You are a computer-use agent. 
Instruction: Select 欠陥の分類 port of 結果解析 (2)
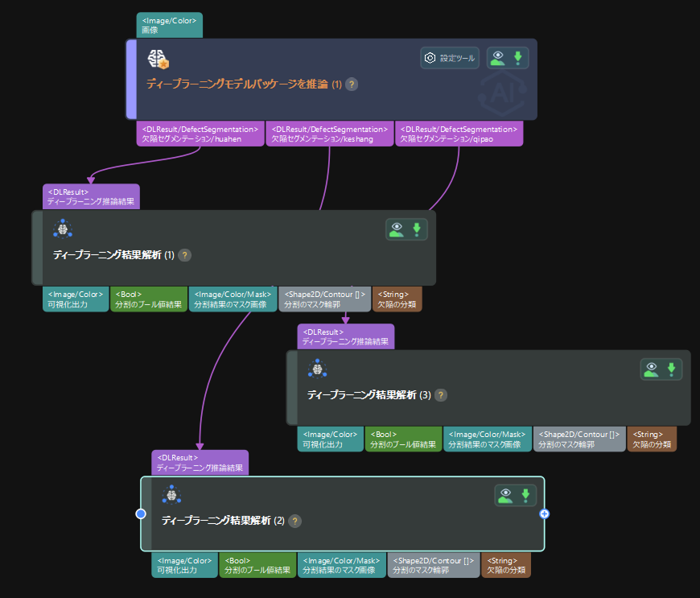pyautogui.click(x=506, y=565)
